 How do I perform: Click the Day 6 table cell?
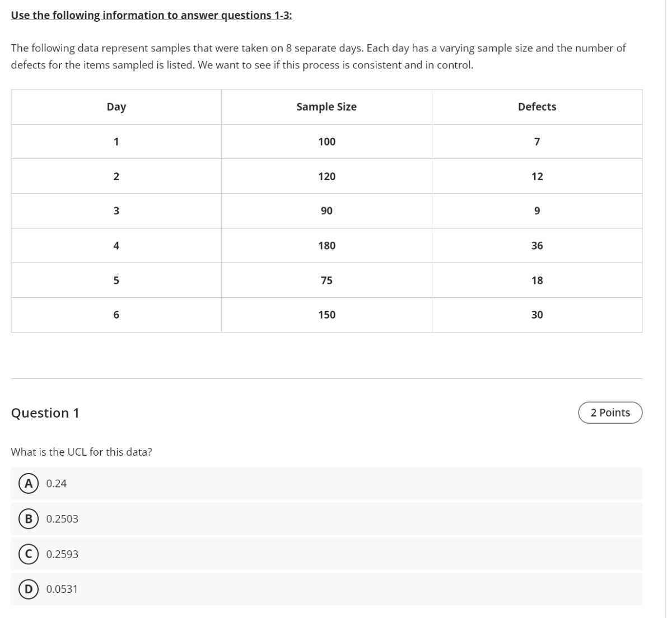tap(115, 315)
